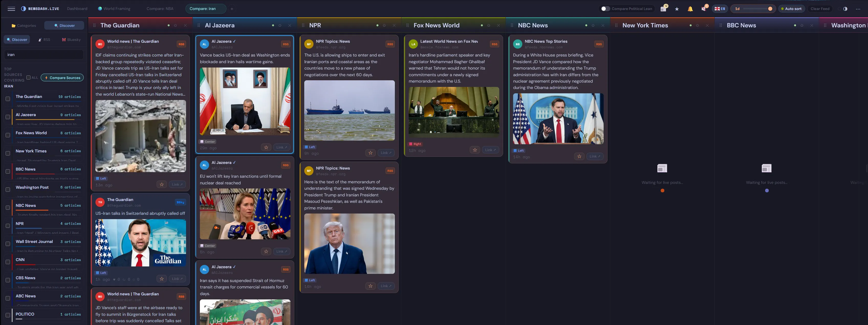This screenshot has width=868, height=325.
Task: Switch to the Dashboard tab
Action: point(77,9)
